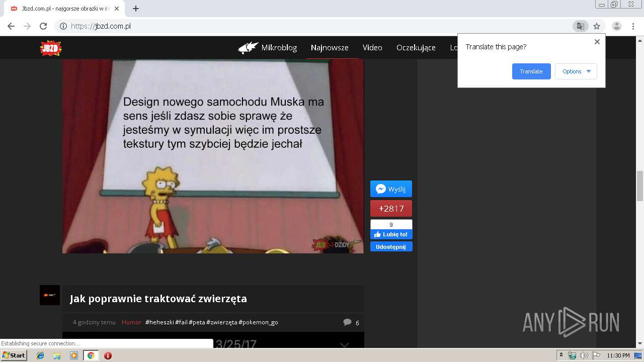The height and width of the screenshot is (362, 644).
Task: Launch Internet Explorer from taskbar
Action: pyautogui.click(x=40, y=355)
